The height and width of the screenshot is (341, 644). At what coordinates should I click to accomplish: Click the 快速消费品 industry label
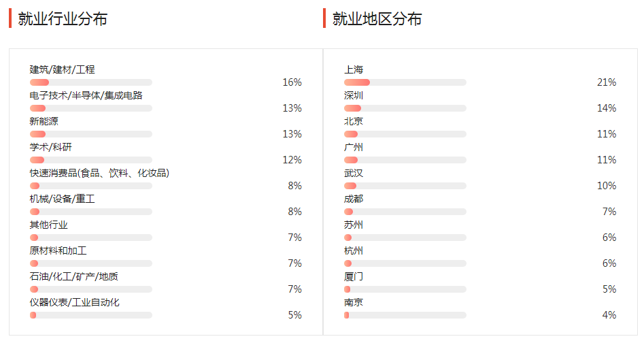[99, 173]
